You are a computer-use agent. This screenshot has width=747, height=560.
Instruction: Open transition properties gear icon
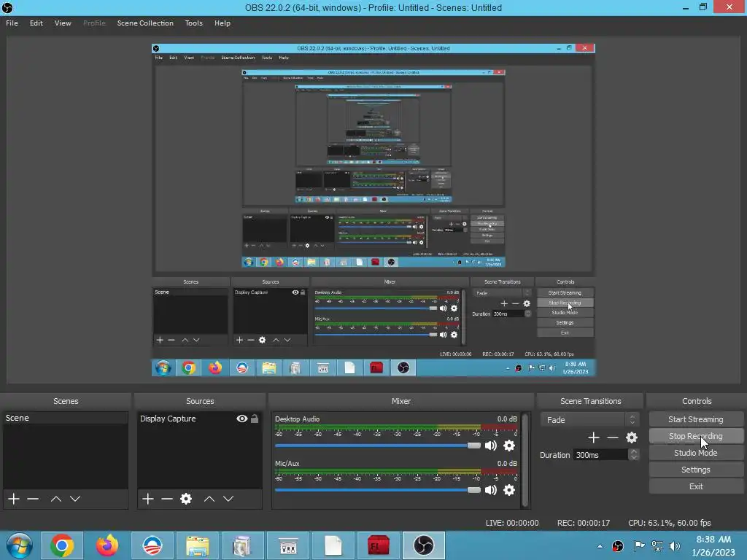tap(632, 437)
